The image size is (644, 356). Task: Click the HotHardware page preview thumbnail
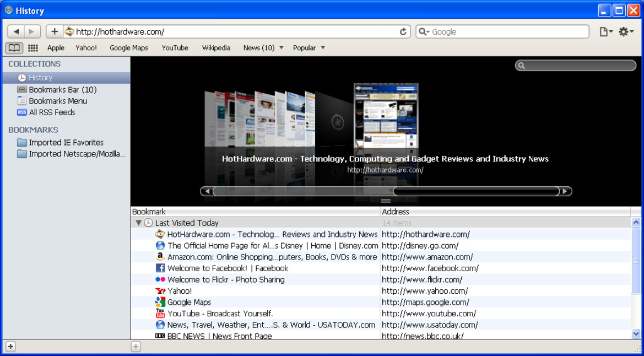pyautogui.click(x=386, y=115)
